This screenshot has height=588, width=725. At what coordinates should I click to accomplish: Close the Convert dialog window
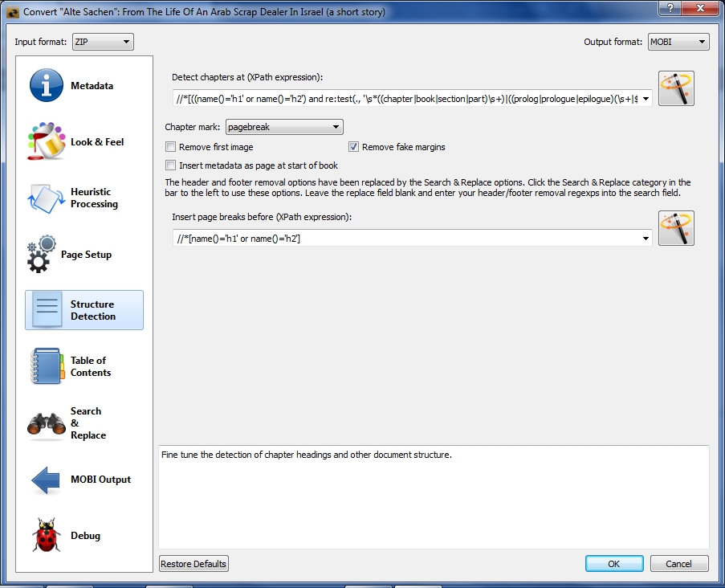click(x=700, y=7)
